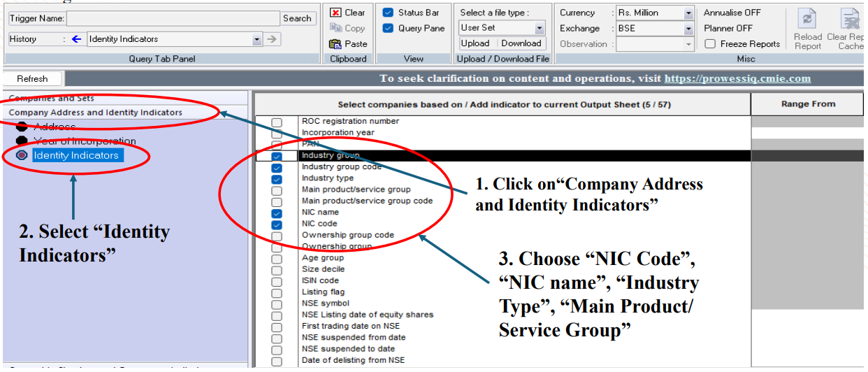Click the Copy icon in Clipboard
The image size is (868, 372).
tap(335, 28)
